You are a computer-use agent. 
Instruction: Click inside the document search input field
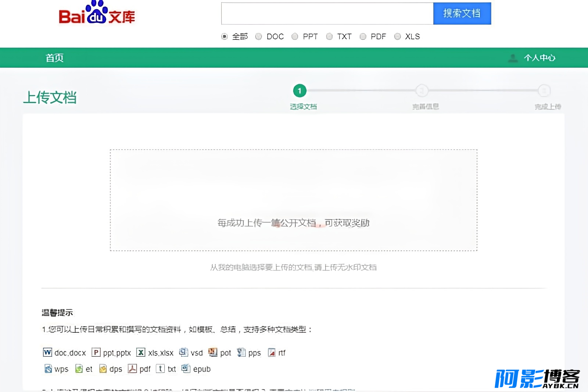pyautogui.click(x=327, y=14)
